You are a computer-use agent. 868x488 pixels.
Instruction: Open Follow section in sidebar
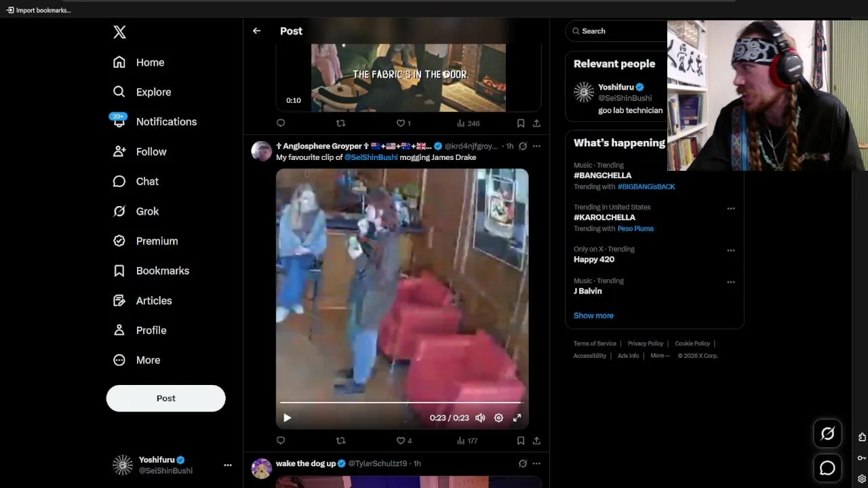(140, 152)
